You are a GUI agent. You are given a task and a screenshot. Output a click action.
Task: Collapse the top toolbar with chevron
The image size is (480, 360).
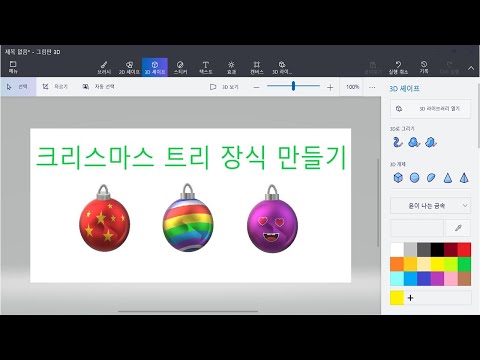point(471,68)
